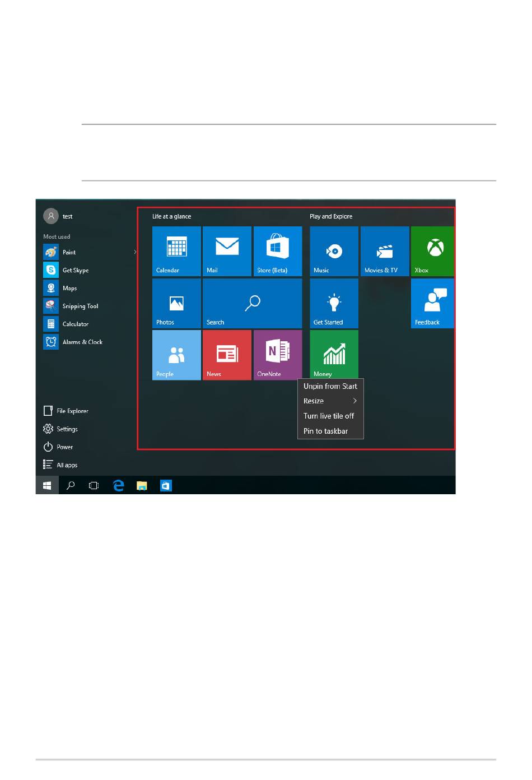532x780 pixels.
Task: Open the Calendar tile
Action: tap(176, 251)
